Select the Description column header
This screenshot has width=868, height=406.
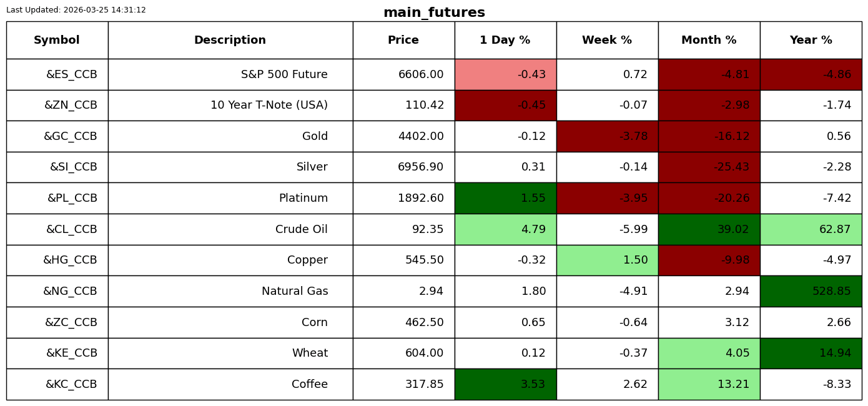coord(230,41)
